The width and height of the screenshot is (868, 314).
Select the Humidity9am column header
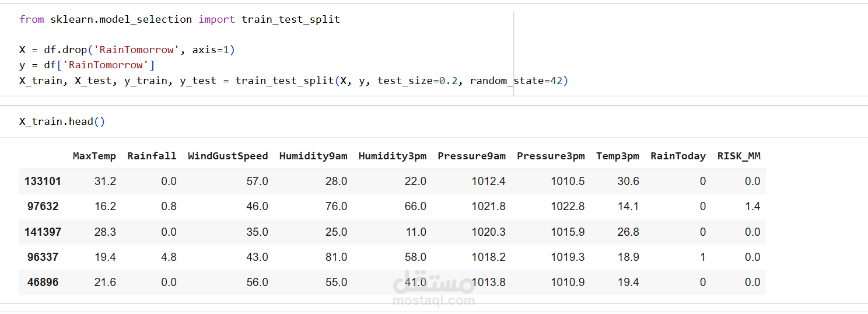click(313, 156)
